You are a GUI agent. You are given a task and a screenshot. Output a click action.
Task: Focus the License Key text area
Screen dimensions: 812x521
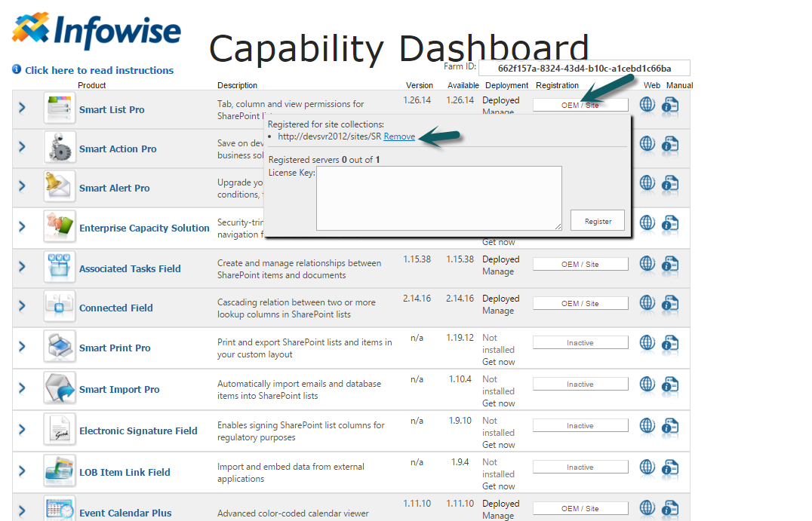(439, 198)
